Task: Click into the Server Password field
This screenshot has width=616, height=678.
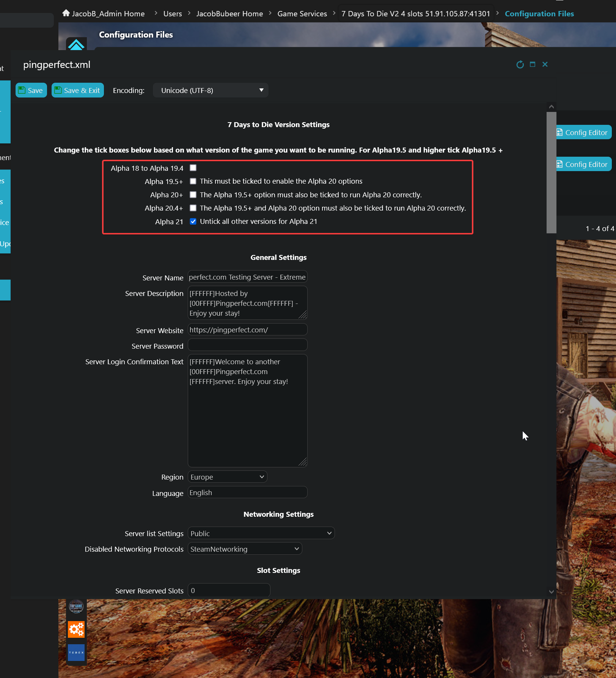Action: 247,345
